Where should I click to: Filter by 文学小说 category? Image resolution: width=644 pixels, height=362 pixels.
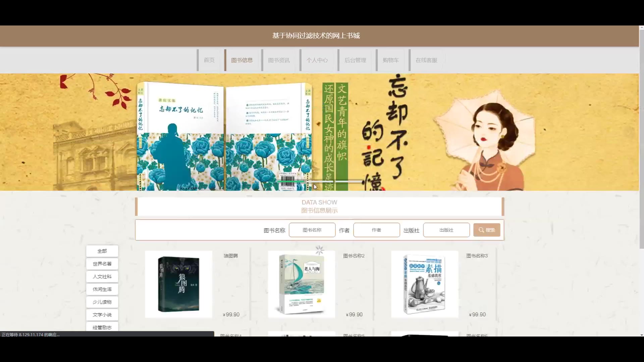coord(102,315)
